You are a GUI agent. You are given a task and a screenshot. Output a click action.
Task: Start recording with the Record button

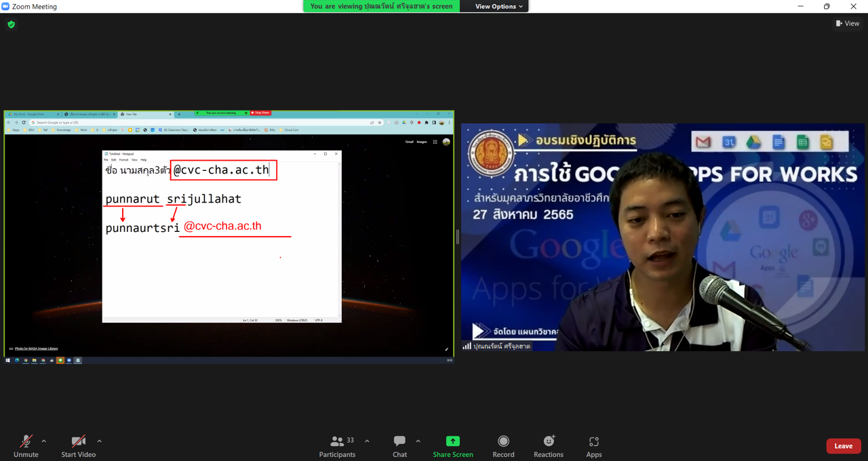(503, 446)
